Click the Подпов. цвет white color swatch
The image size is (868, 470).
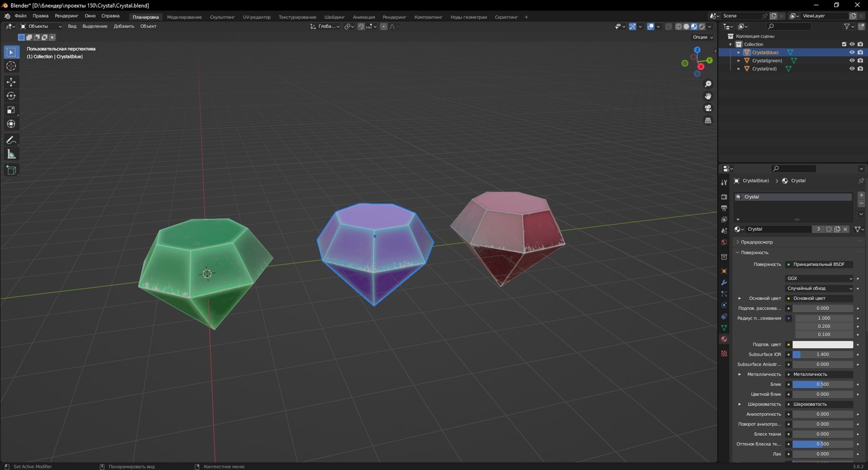click(823, 345)
